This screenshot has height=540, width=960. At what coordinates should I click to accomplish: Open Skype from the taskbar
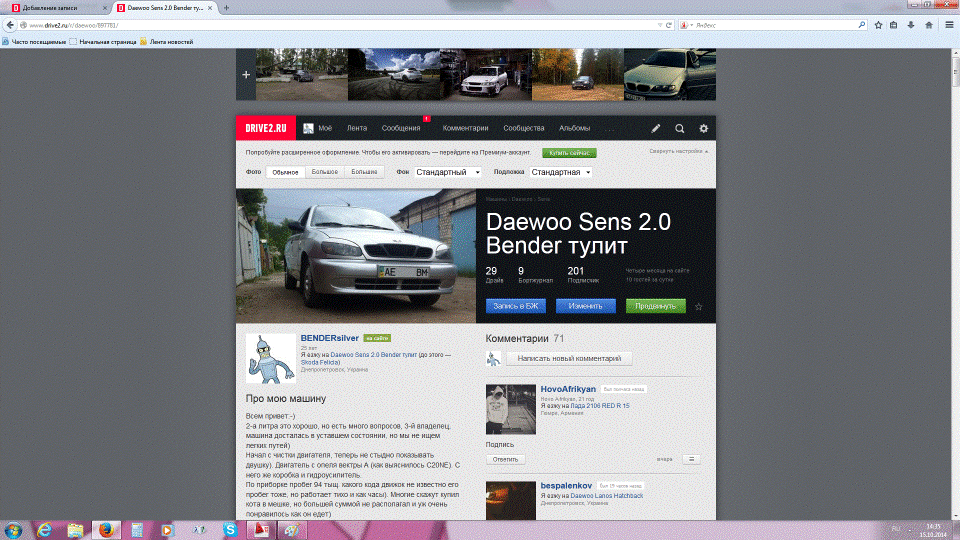coord(230,530)
